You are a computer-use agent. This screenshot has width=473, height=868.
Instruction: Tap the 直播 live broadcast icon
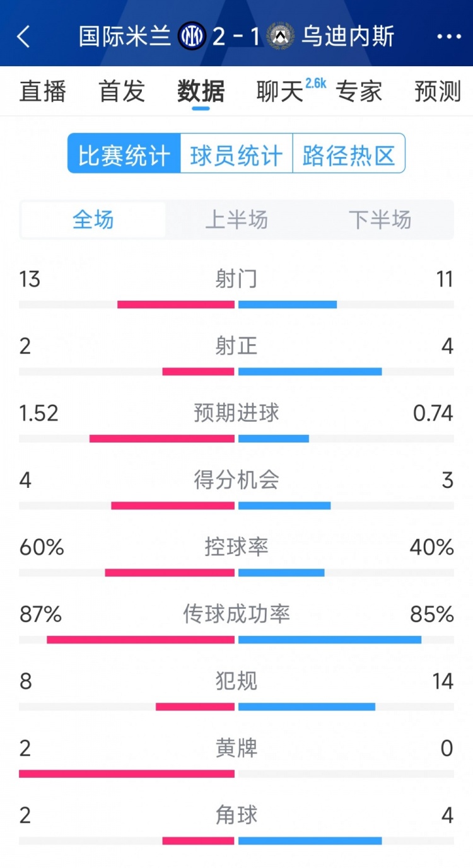coord(42,92)
